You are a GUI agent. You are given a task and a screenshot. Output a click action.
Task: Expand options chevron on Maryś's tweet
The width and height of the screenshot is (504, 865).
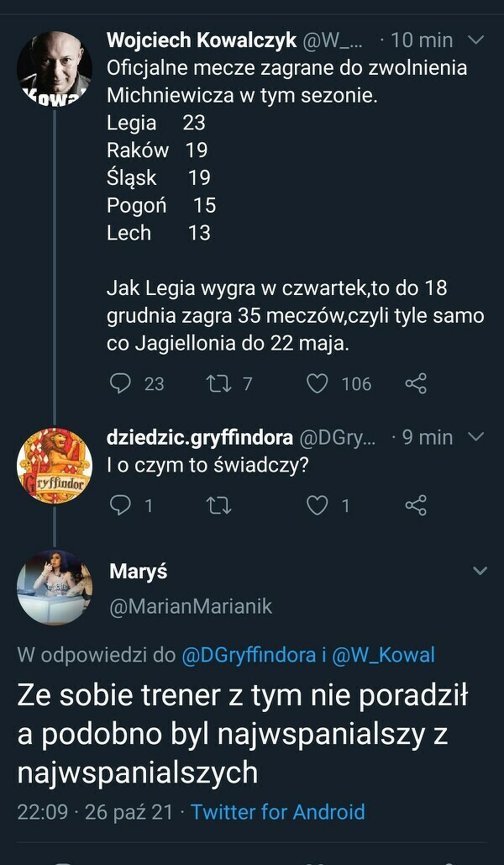[480, 572]
